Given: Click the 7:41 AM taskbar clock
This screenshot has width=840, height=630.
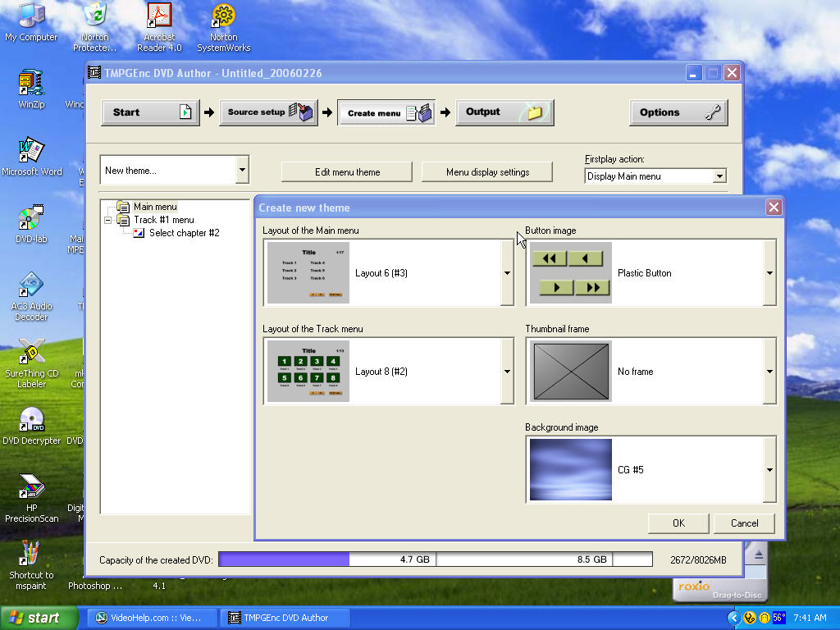Looking at the screenshot, I should pos(810,618).
